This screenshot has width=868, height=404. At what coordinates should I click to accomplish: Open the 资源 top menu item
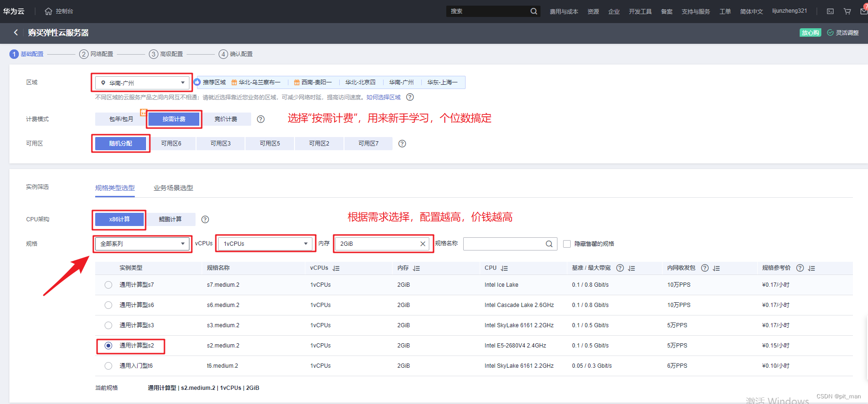point(593,11)
